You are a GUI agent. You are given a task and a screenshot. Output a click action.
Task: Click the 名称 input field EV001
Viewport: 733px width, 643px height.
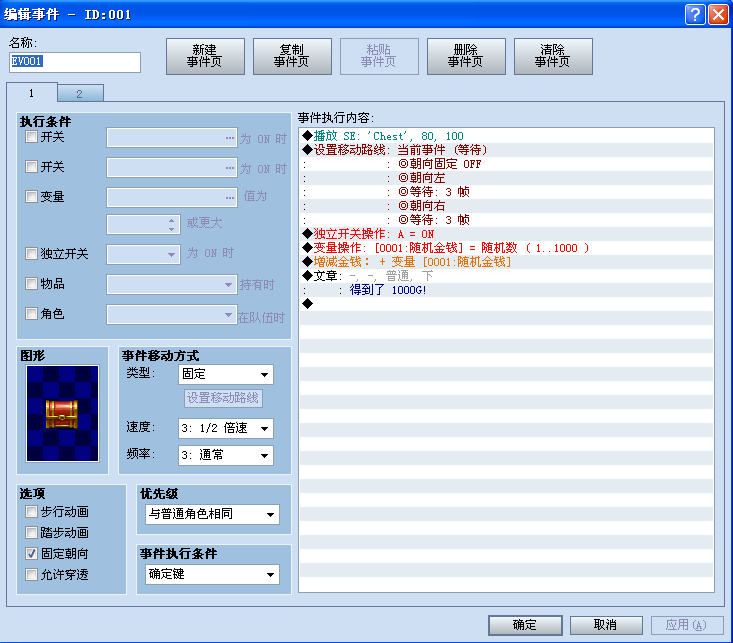pos(75,62)
